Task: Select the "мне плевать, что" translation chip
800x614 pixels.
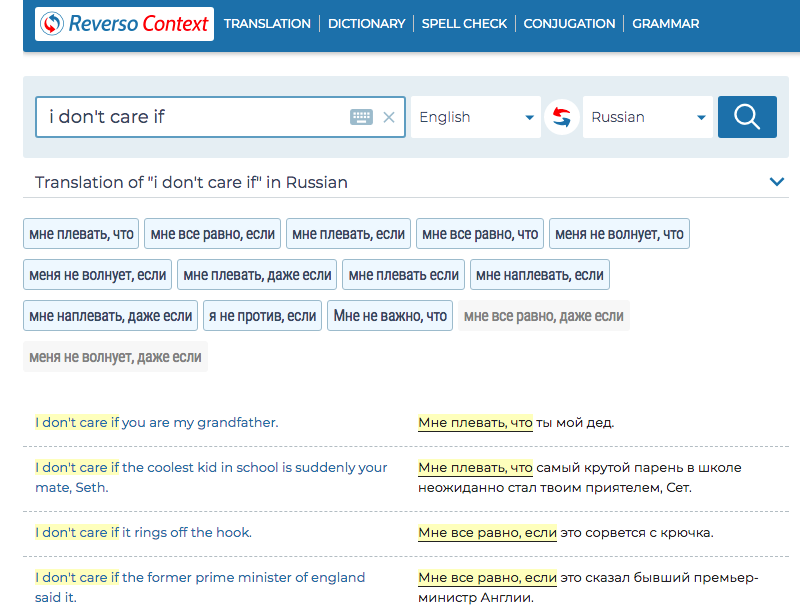Action: click(81, 234)
